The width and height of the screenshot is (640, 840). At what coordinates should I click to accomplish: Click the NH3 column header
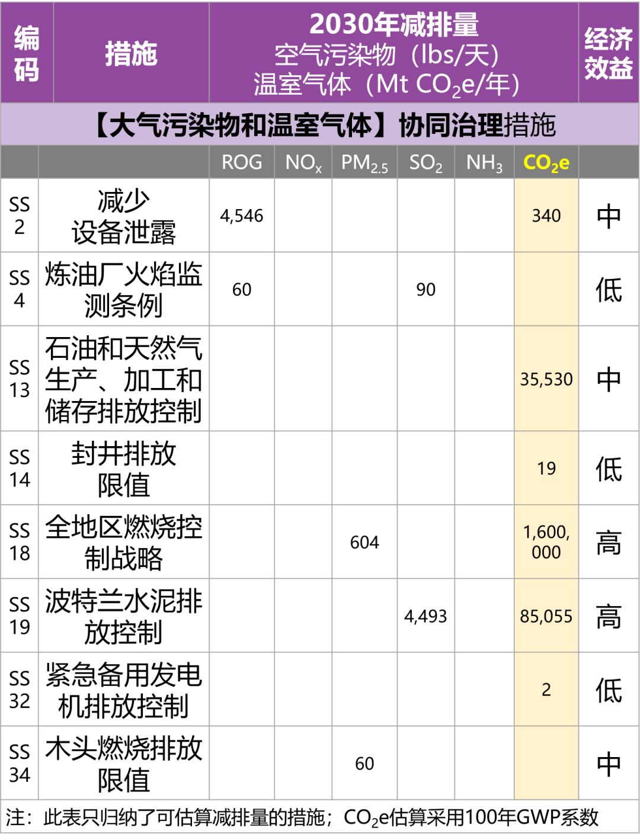pyautogui.click(x=484, y=162)
